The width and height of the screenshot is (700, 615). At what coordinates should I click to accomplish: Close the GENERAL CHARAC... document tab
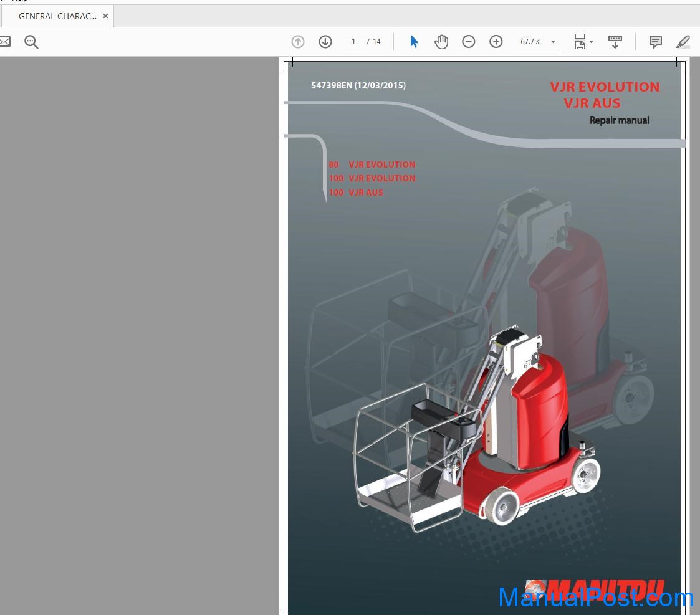(106, 16)
